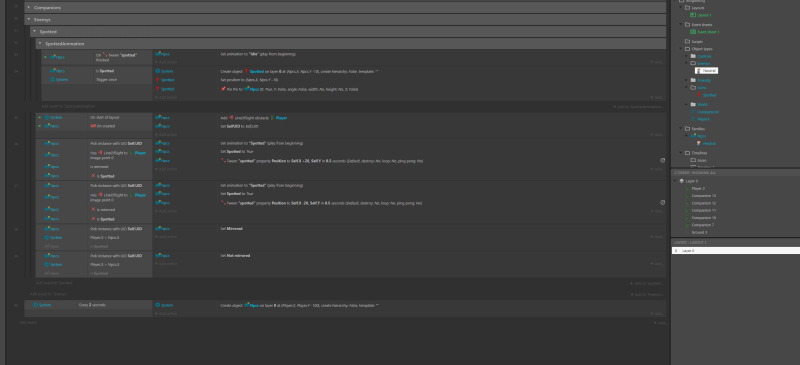This screenshot has height=365, width=800.
Task: Select Companion 7 in Z order list
Action: (703, 225)
